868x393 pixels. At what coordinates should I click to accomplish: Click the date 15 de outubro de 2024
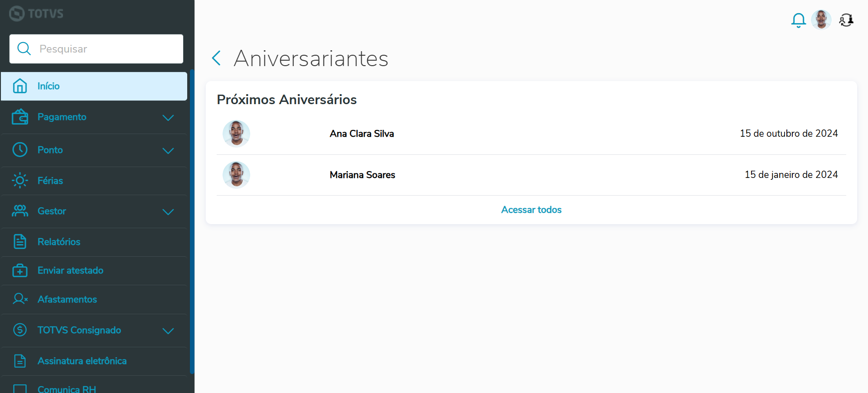pyautogui.click(x=789, y=134)
